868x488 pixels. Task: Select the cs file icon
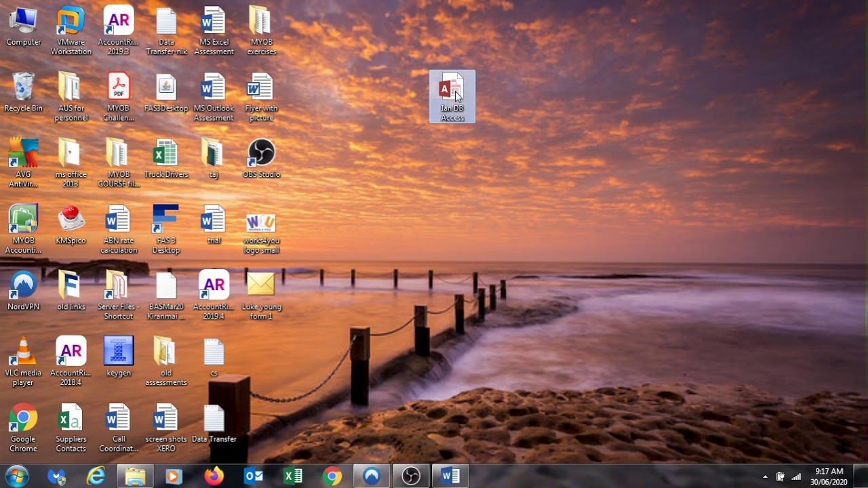click(214, 357)
